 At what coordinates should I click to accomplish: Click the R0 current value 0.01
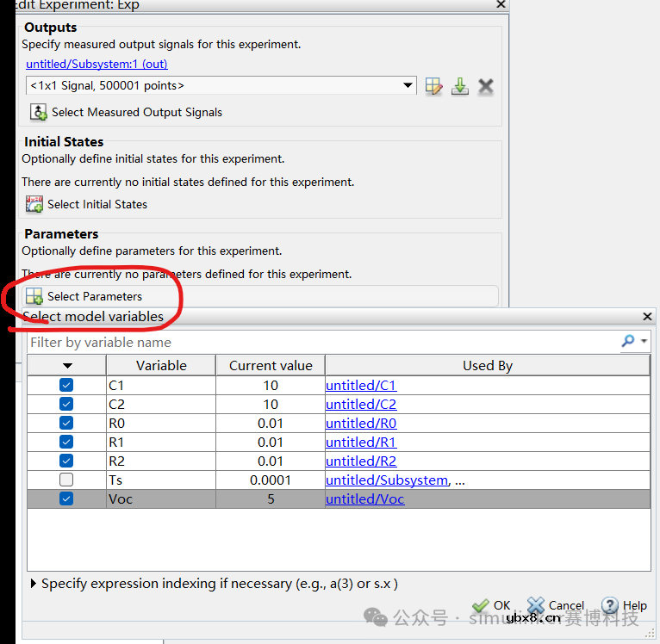(271, 424)
